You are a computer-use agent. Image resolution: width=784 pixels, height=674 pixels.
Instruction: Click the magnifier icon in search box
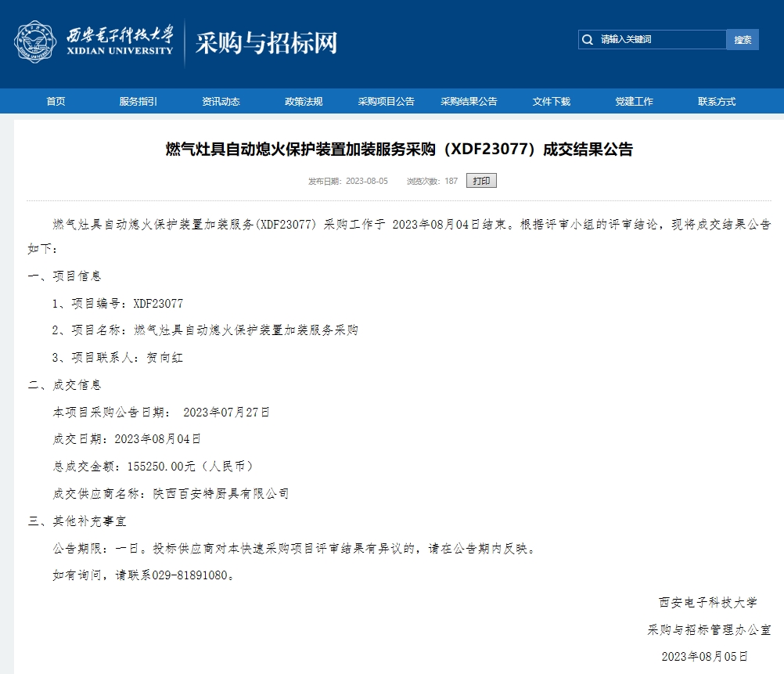pos(588,39)
